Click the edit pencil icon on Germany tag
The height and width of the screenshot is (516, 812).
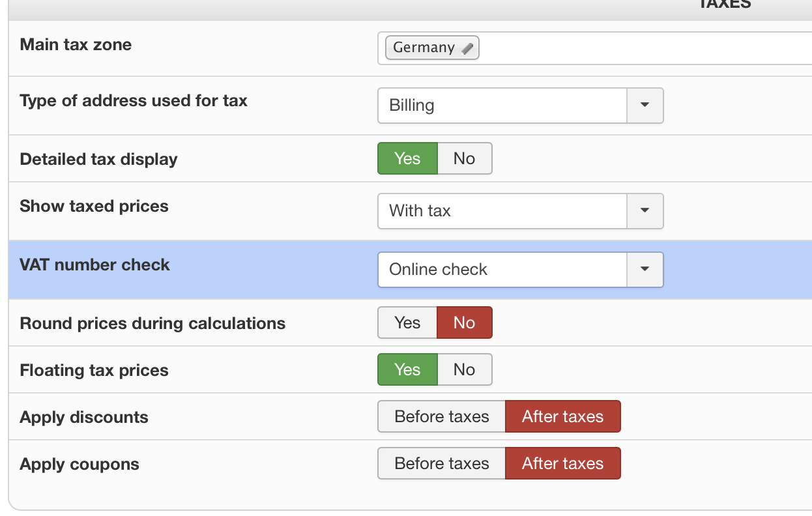467,48
